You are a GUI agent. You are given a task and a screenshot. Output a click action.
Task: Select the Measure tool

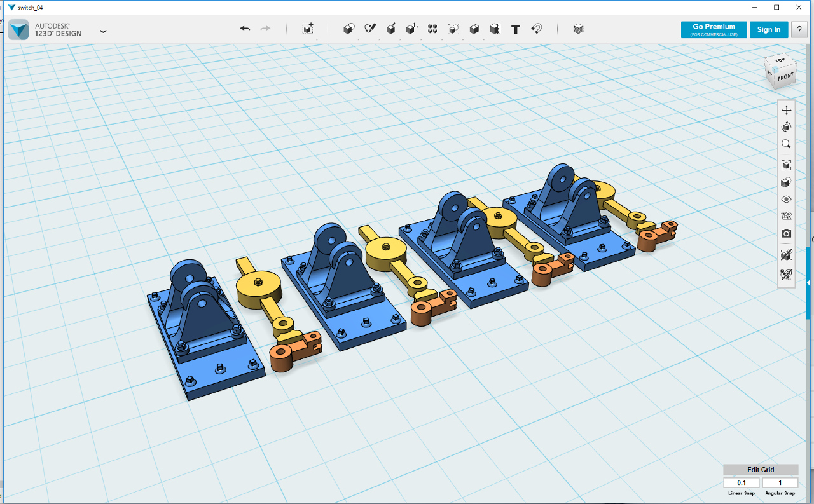495,29
